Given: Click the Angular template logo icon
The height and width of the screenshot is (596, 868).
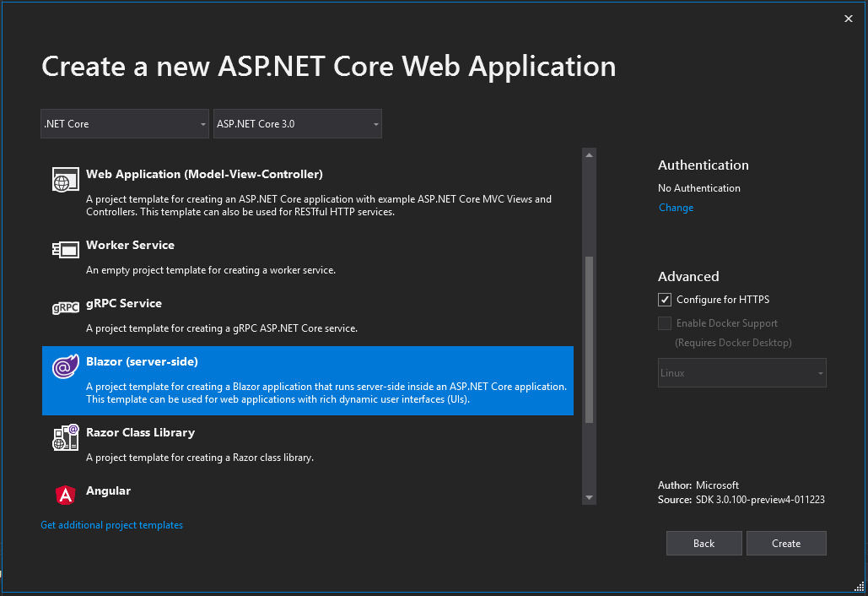Looking at the screenshot, I should coord(65,495).
